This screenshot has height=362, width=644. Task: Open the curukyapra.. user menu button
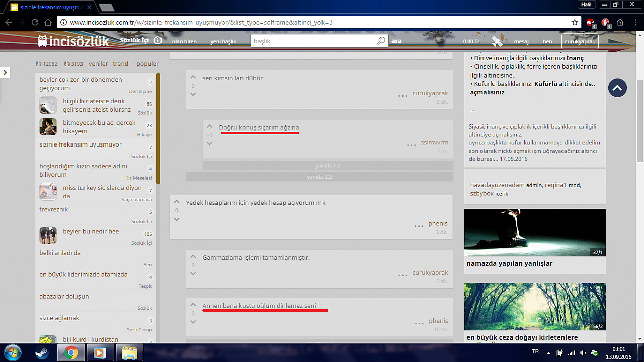click(580, 41)
